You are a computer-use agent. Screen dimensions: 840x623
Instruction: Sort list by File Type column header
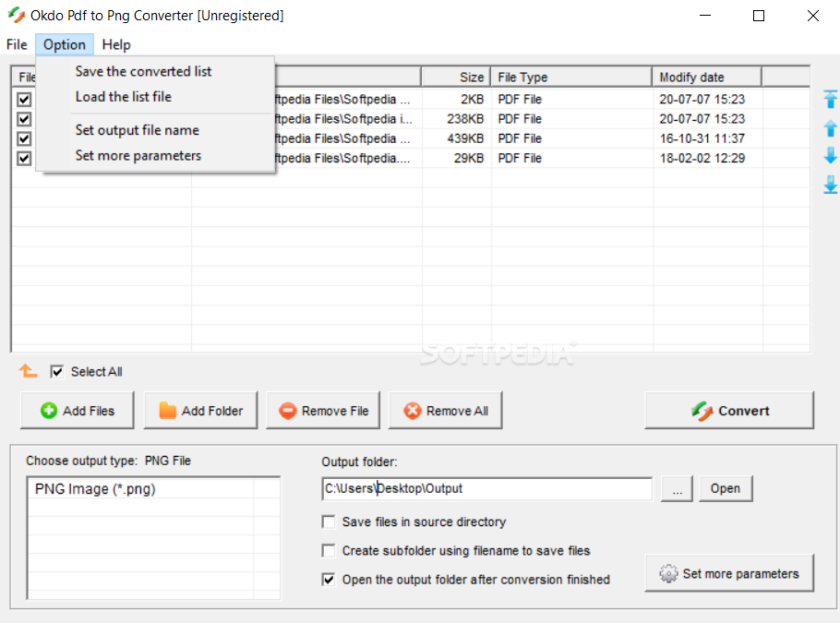[x=571, y=78]
